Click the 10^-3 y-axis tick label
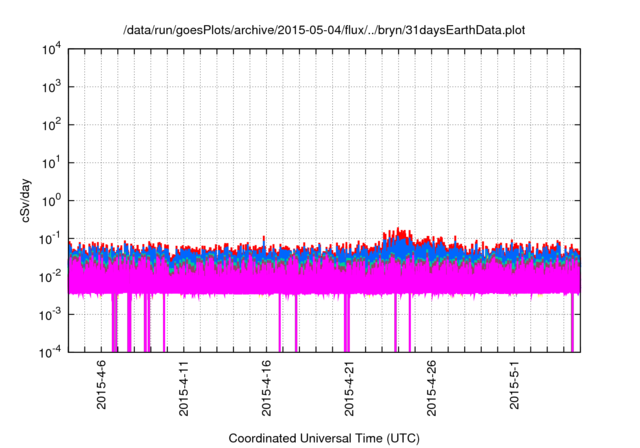Image resolution: width=640 pixels, height=448 pixels. 50,315
